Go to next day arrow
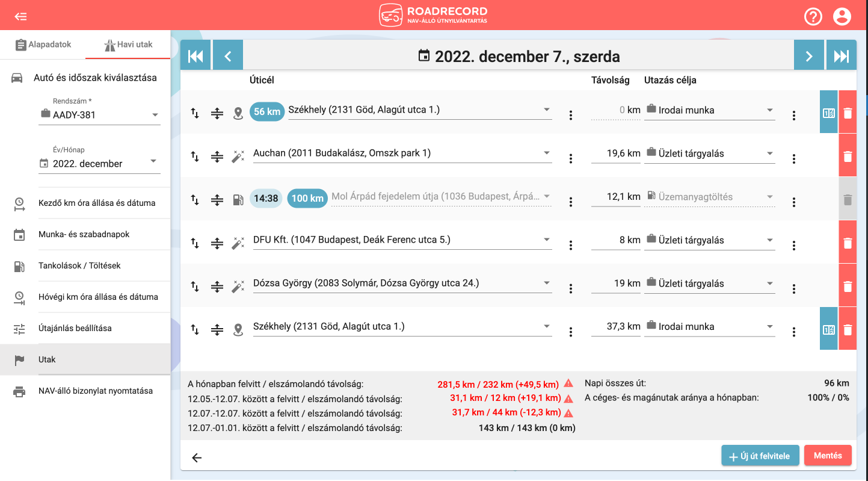 click(809, 56)
